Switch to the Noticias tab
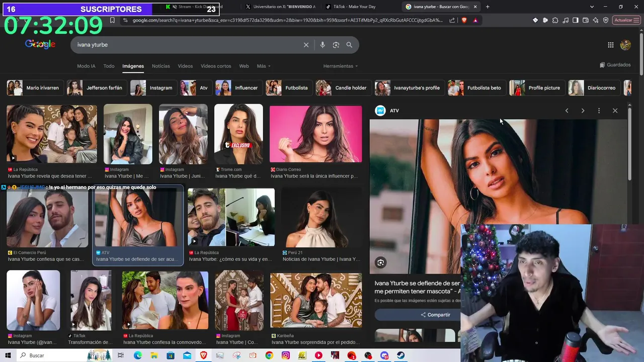The height and width of the screenshot is (362, 644). (161, 66)
